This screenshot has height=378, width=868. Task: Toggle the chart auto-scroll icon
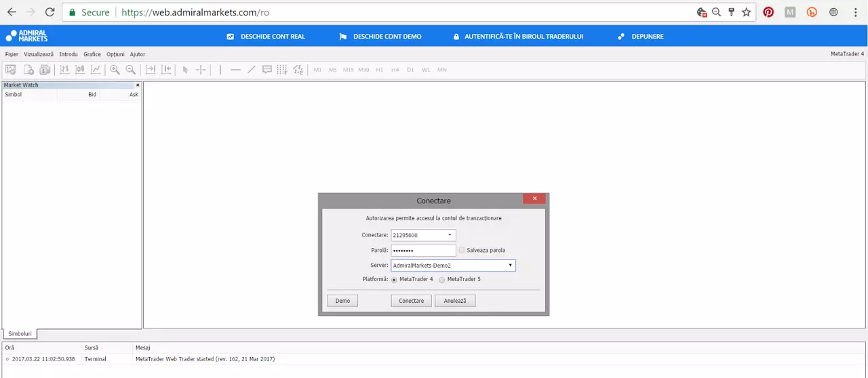coord(151,69)
